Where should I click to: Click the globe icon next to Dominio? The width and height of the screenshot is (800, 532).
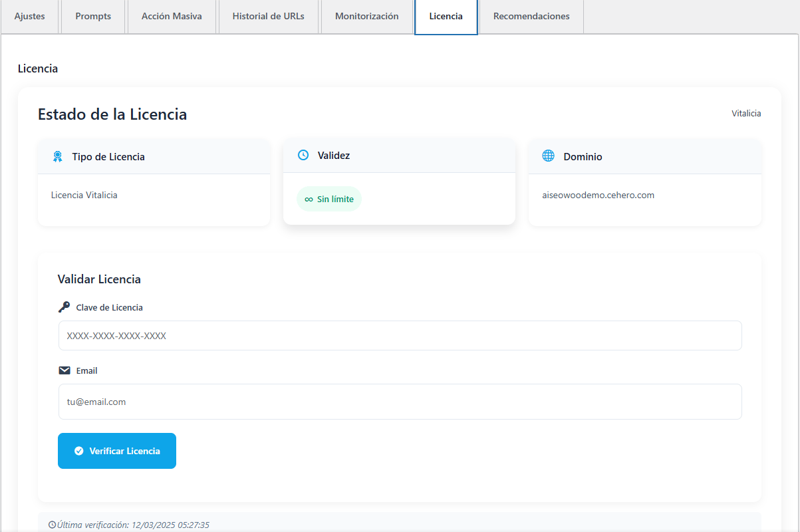(548, 155)
